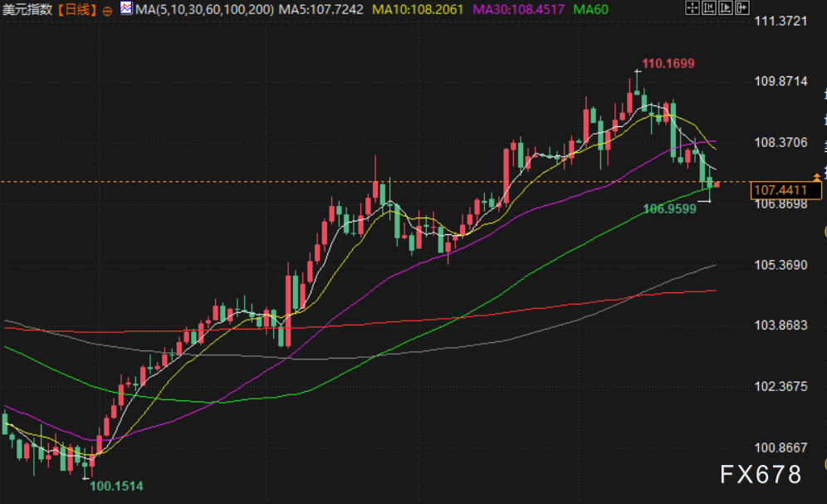
Task: Select the green MA60 indicator label
Action: [x=590, y=10]
